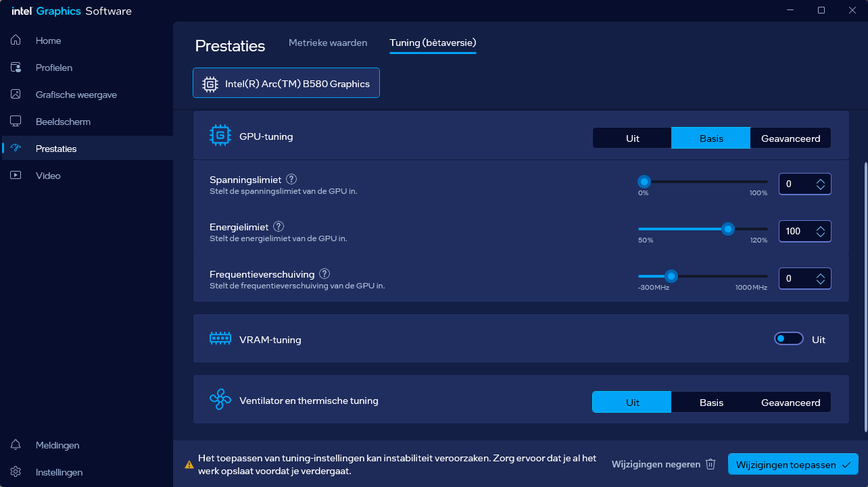Image resolution: width=868 pixels, height=487 pixels.
Task: Open Beeldscherm monitor icon
Action: 16,122
